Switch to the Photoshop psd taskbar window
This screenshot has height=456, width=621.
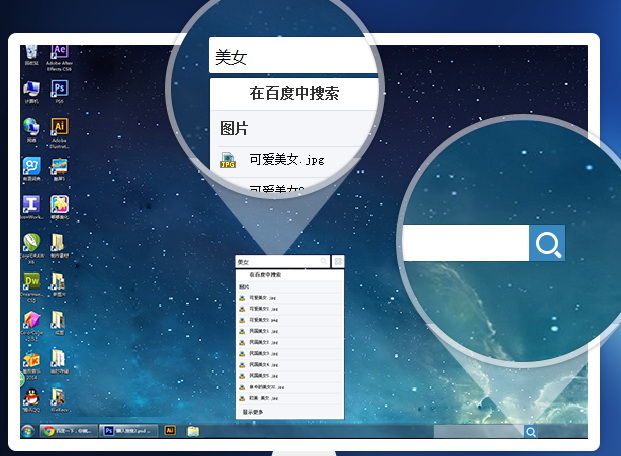click(128, 431)
